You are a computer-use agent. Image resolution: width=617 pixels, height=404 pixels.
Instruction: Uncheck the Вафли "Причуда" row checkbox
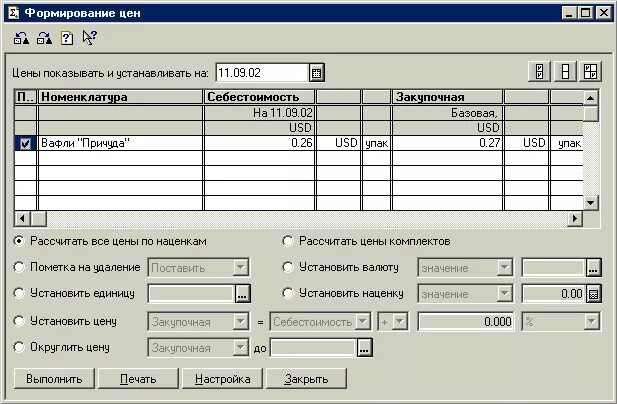point(25,144)
